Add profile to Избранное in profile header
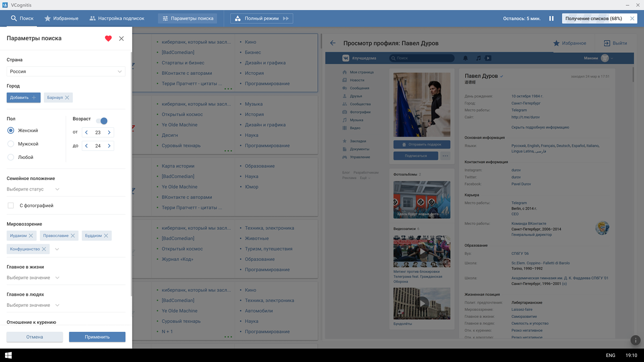644x362 pixels. [570, 43]
